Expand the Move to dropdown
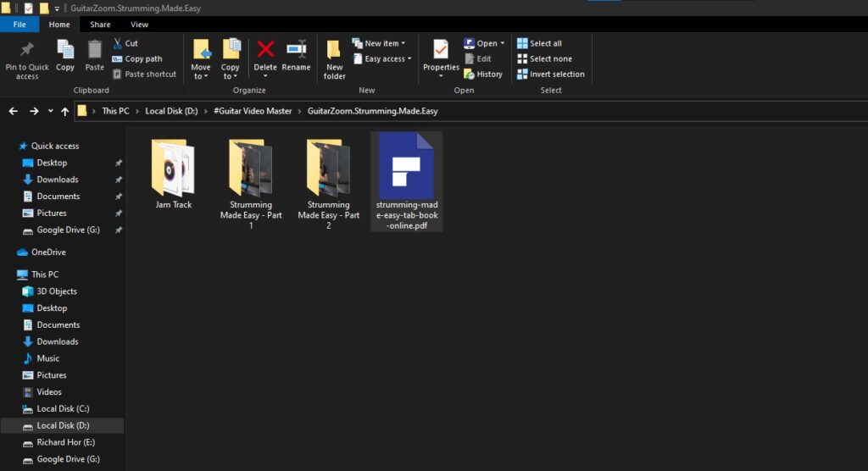Image resolution: width=868 pixels, height=471 pixels. (x=201, y=73)
